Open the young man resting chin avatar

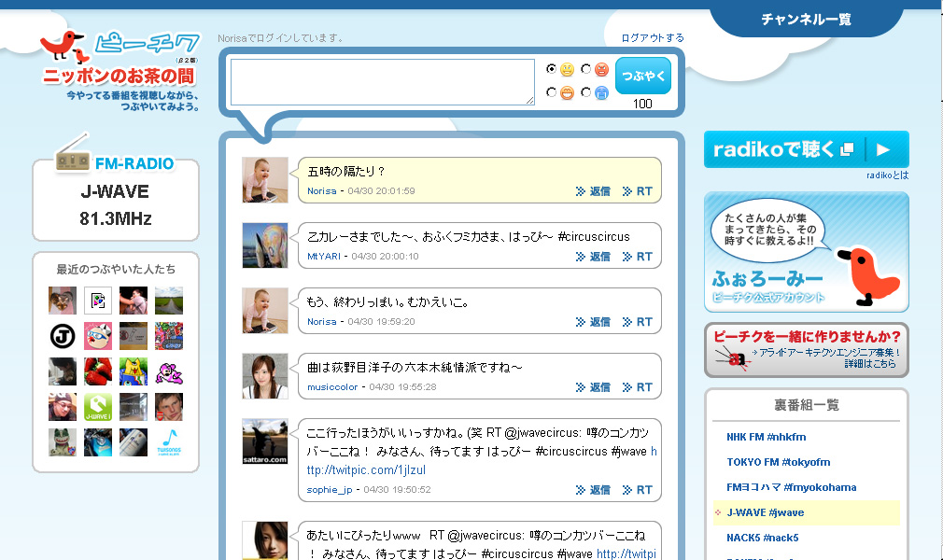click(169, 407)
